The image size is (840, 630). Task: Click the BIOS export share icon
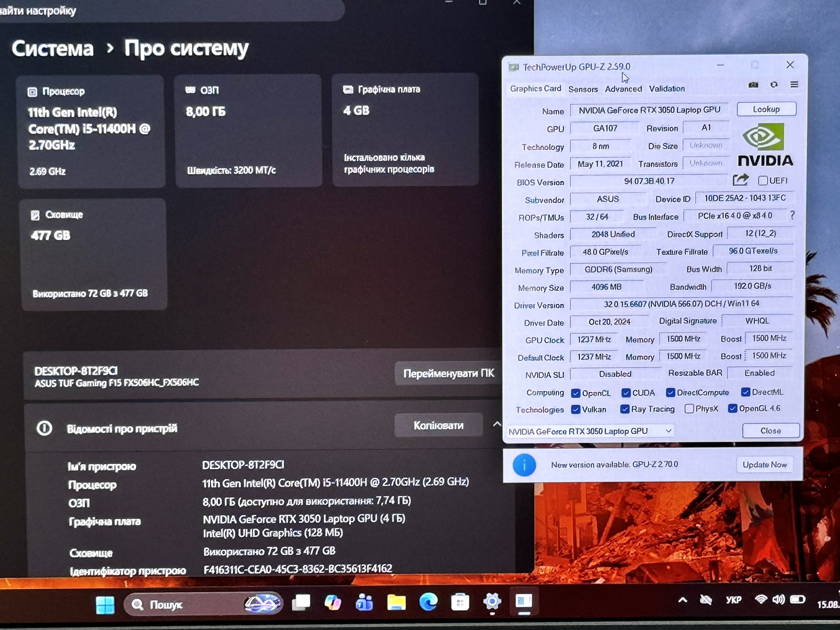tap(740, 180)
